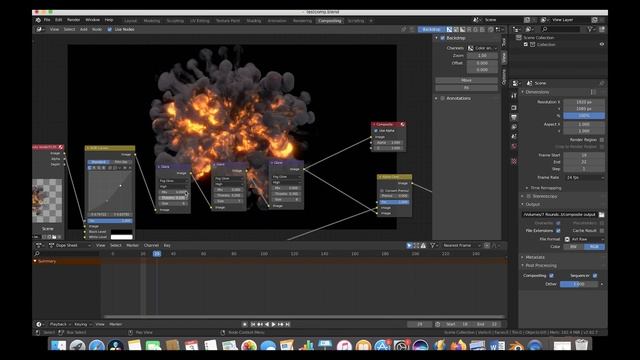The image size is (640, 360).
Task: Collapse the Output panel
Action: click(x=522, y=204)
